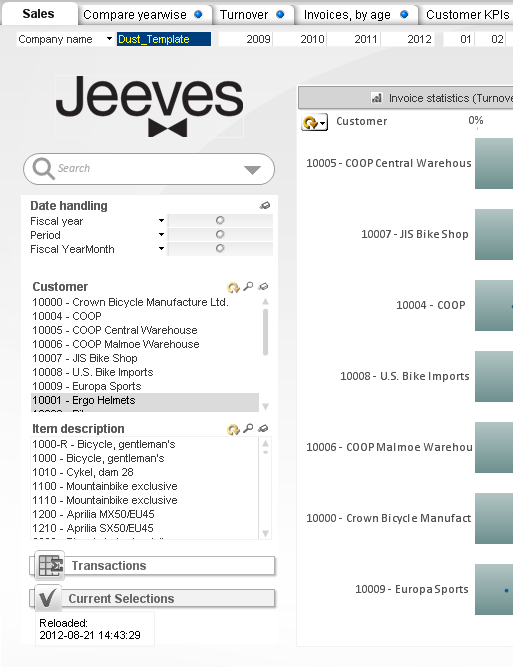
Task: Select month 02
Action: coord(490,39)
